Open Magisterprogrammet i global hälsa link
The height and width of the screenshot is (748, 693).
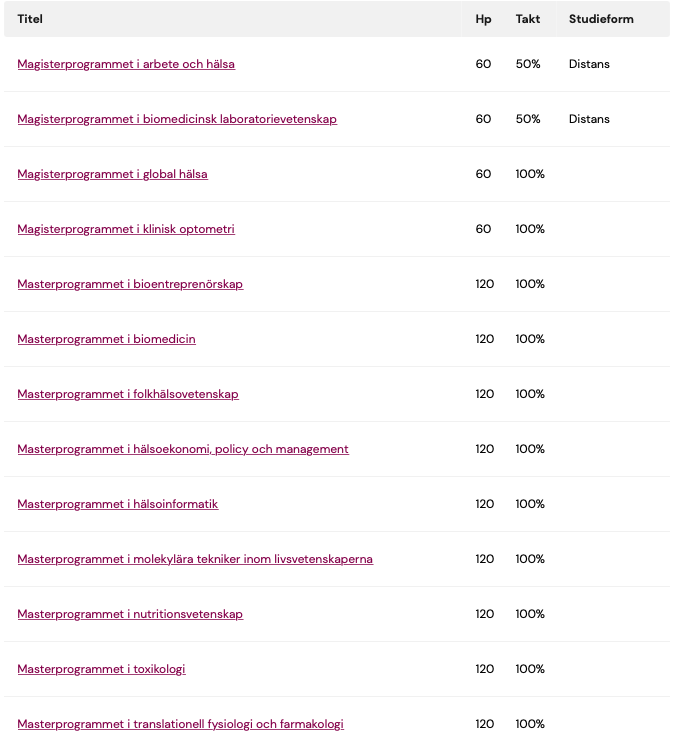click(113, 174)
